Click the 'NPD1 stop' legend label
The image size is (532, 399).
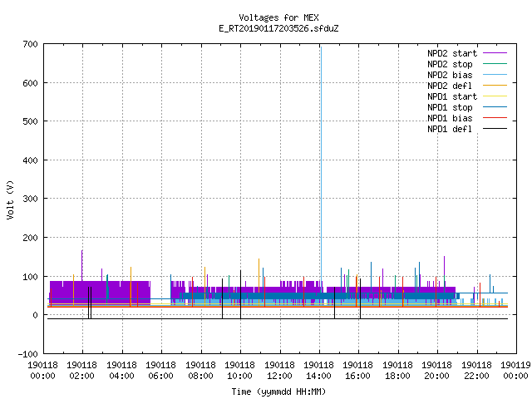(x=450, y=107)
